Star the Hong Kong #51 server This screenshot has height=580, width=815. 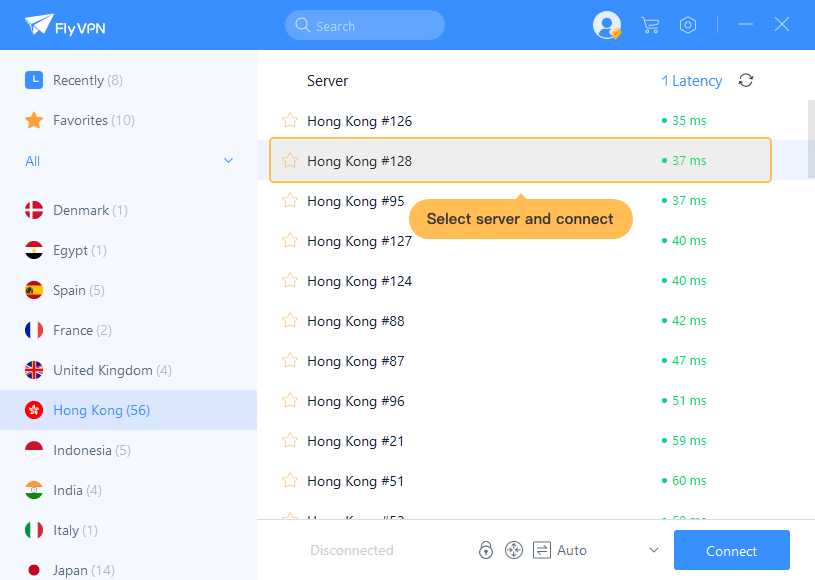coord(290,481)
